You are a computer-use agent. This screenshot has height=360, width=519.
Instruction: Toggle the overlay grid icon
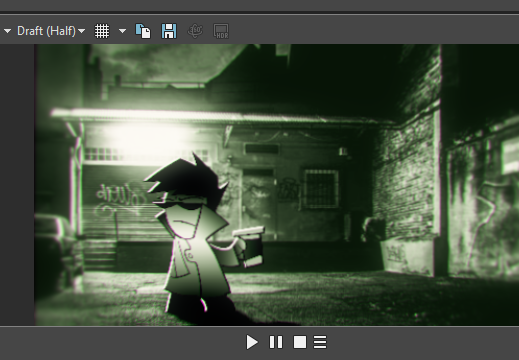102,31
